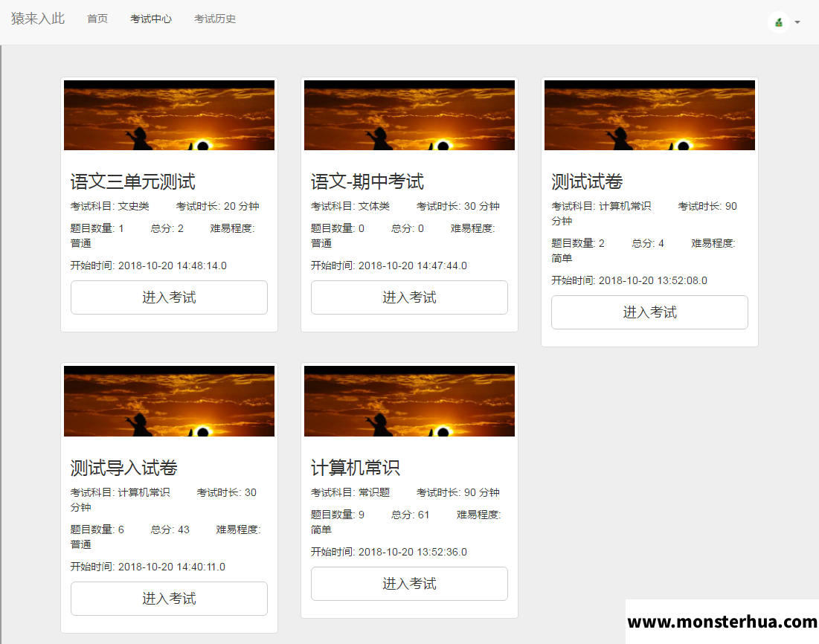Switch to the 考试中心 nav tab
The width and height of the screenshot is (819, 644).
pos(151,19)
